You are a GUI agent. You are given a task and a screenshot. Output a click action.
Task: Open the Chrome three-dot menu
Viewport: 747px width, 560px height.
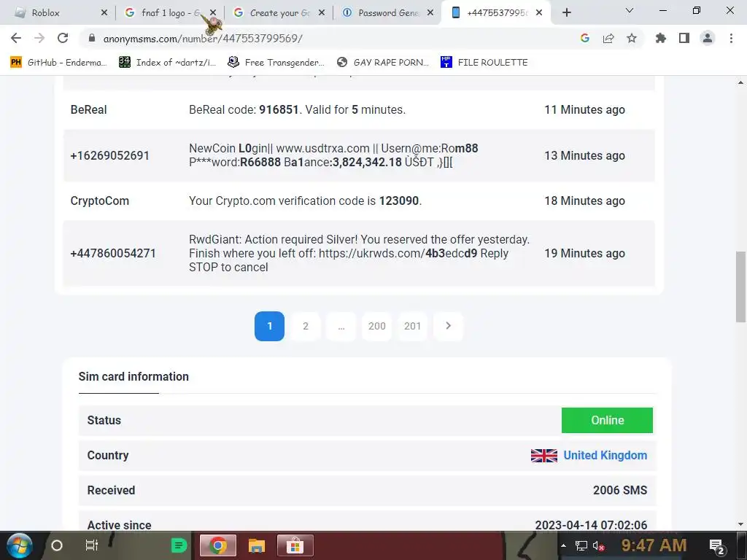[x=731, y=38]
